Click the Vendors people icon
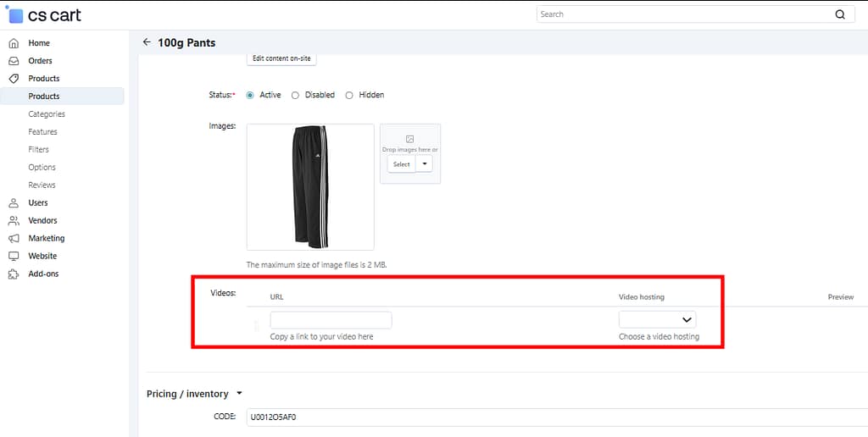 pyautogui.click(x=14, y=221)
